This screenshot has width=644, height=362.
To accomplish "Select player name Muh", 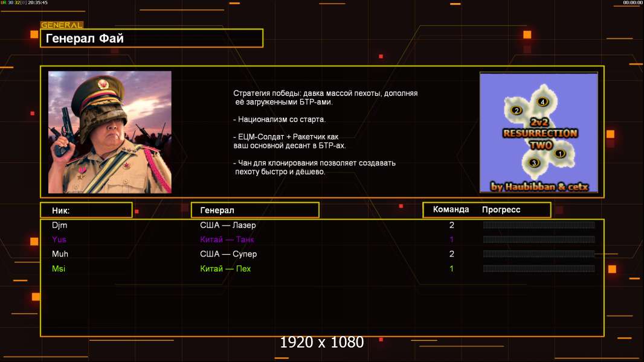I will click(x=60, y=254).
